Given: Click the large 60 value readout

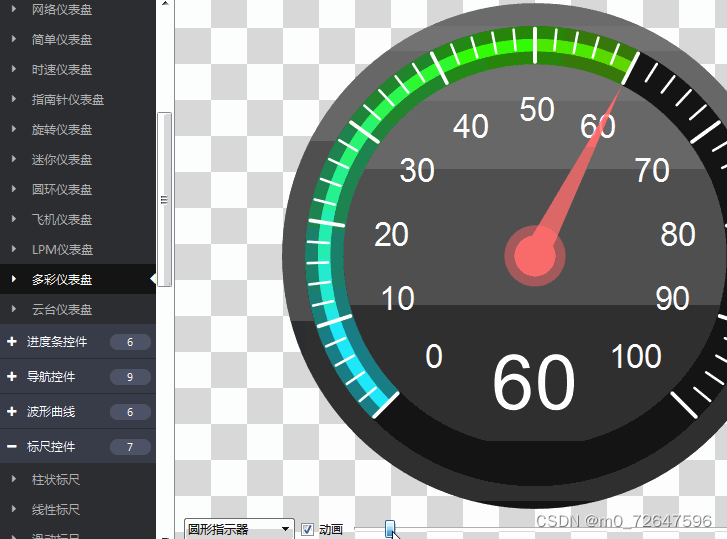Looking at the screenshot, I should tap(534, 383).
